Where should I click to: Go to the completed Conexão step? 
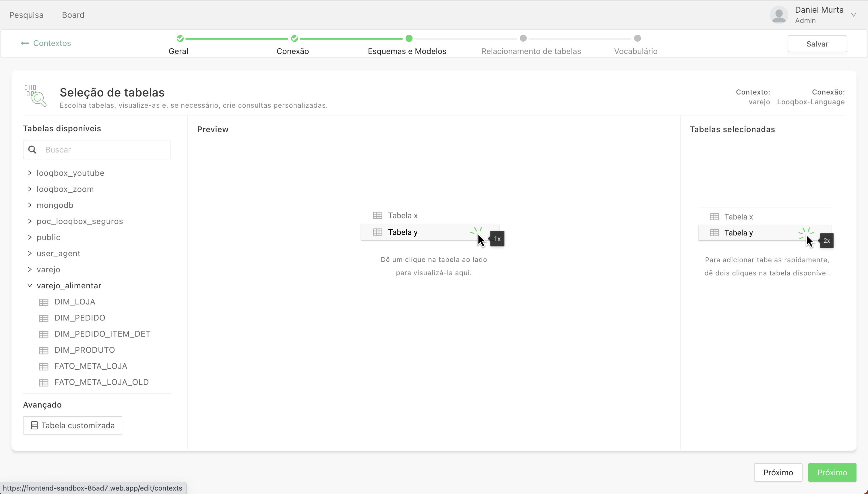tap(294, 38)
